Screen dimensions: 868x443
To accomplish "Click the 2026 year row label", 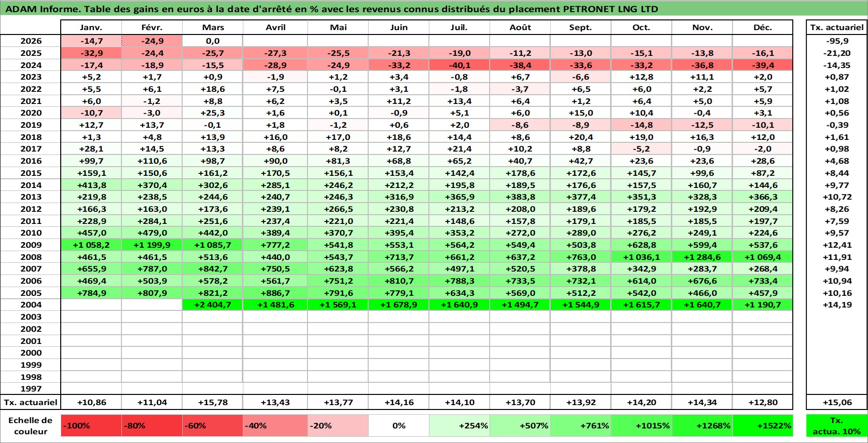I will [31, 41].
